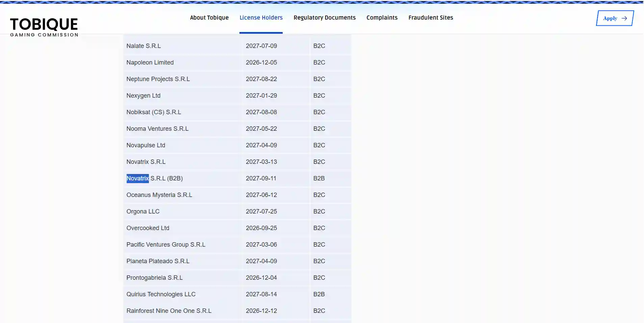Click highlighted Novatrix S.R.L (B2B) name

coord(154,178)
